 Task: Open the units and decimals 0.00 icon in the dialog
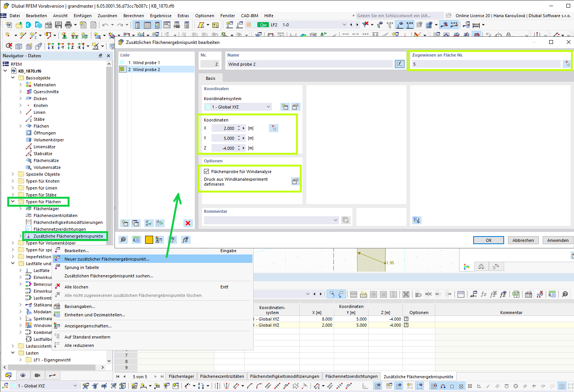point(136,240)
